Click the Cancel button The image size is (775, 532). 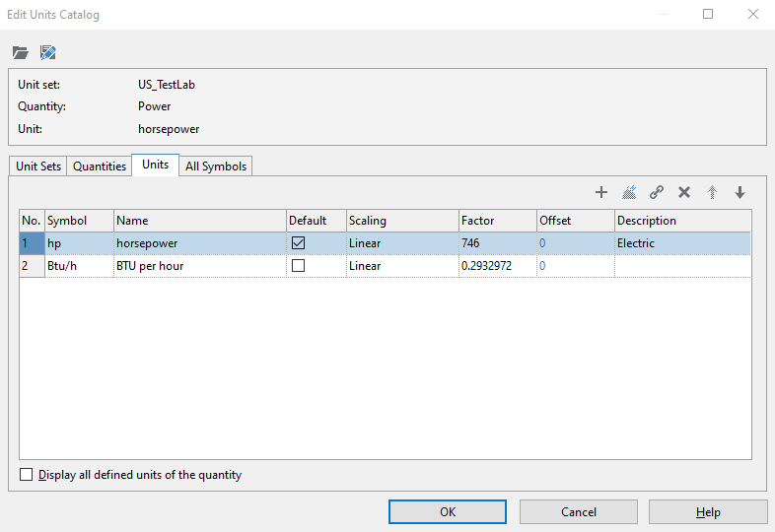click(579, 511)
